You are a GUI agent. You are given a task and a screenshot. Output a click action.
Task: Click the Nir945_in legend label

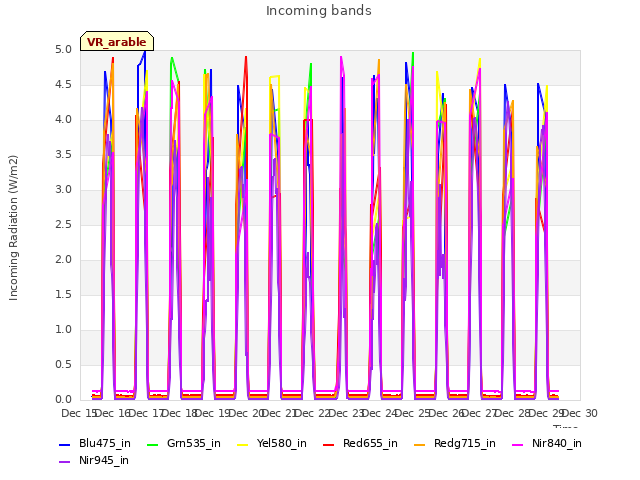click(x=104, y=460)
